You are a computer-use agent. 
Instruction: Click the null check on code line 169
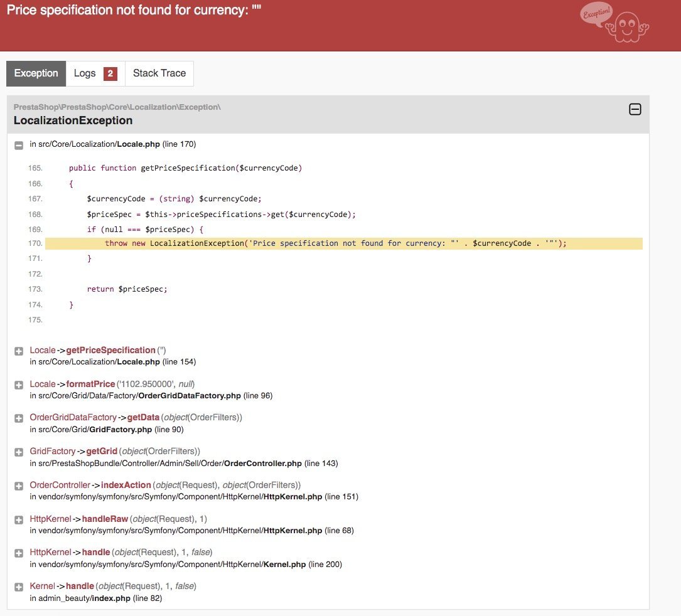[x=145, y=230]
